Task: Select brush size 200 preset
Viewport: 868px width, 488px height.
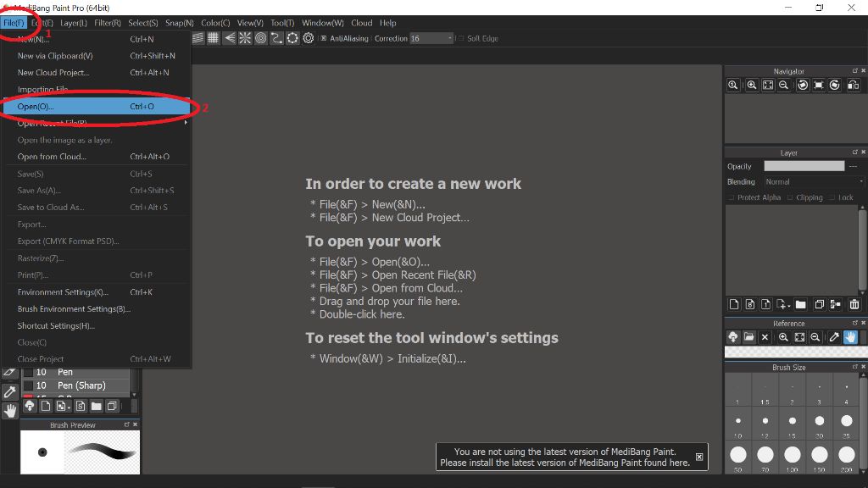Action: (847, 455)
